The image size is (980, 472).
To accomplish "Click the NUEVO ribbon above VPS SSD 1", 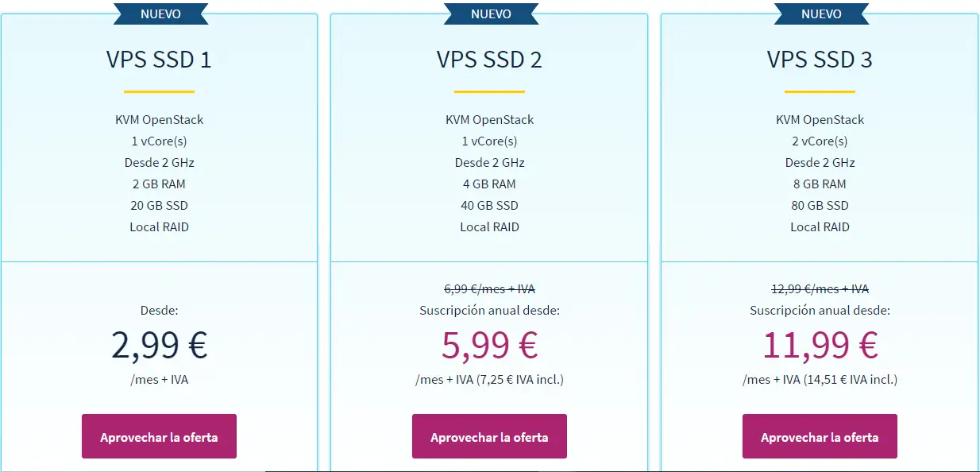I will 160,14.
